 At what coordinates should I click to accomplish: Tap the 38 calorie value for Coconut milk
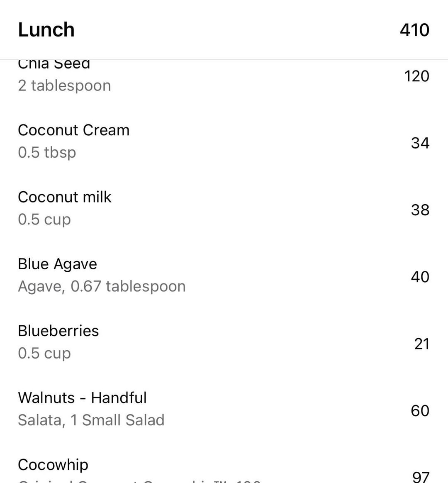420,210
